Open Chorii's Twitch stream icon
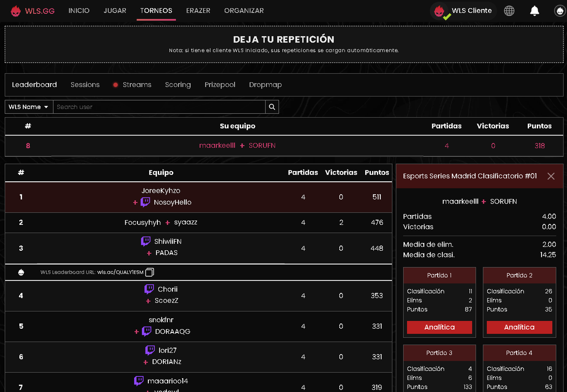Screen dimensions: 567x392 coord(149,289)
